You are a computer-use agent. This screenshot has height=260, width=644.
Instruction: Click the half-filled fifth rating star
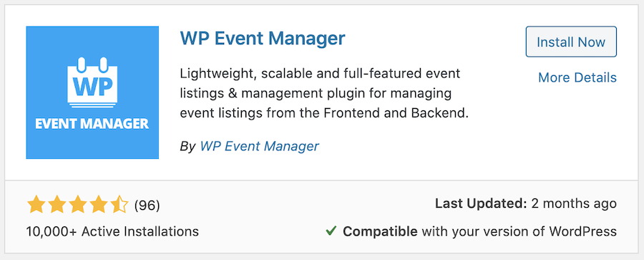tap(120, 205)
